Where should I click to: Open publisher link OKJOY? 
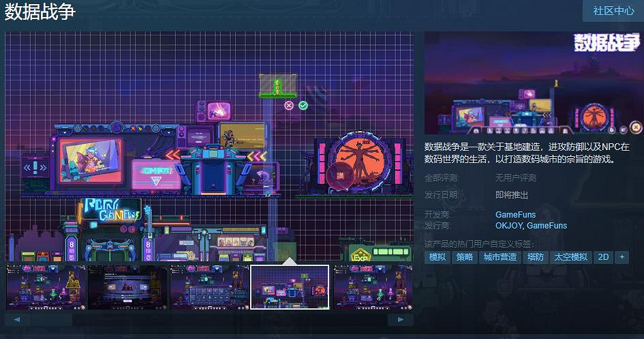click(508, 226)
